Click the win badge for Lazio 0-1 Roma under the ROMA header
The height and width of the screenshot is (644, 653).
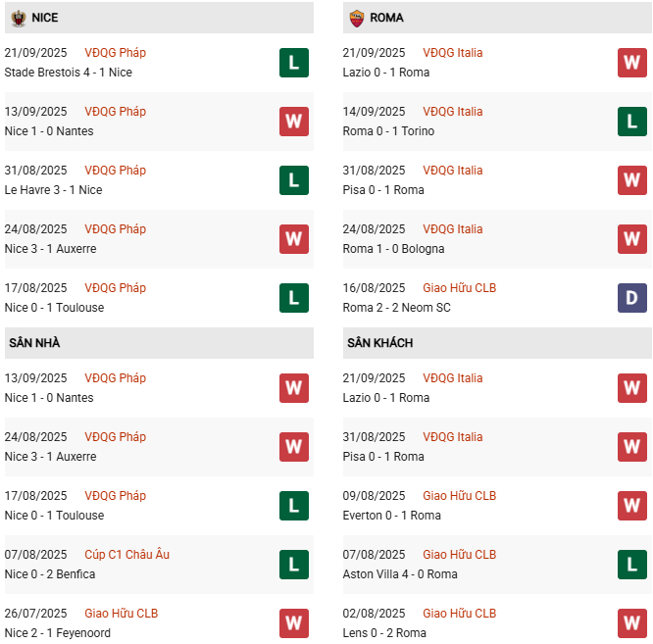coord(631,63)
